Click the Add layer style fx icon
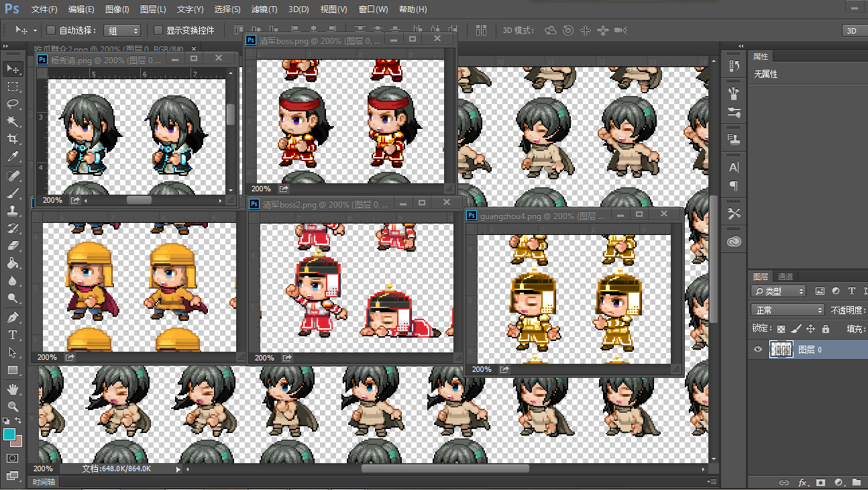 click(x=803, y=483)
